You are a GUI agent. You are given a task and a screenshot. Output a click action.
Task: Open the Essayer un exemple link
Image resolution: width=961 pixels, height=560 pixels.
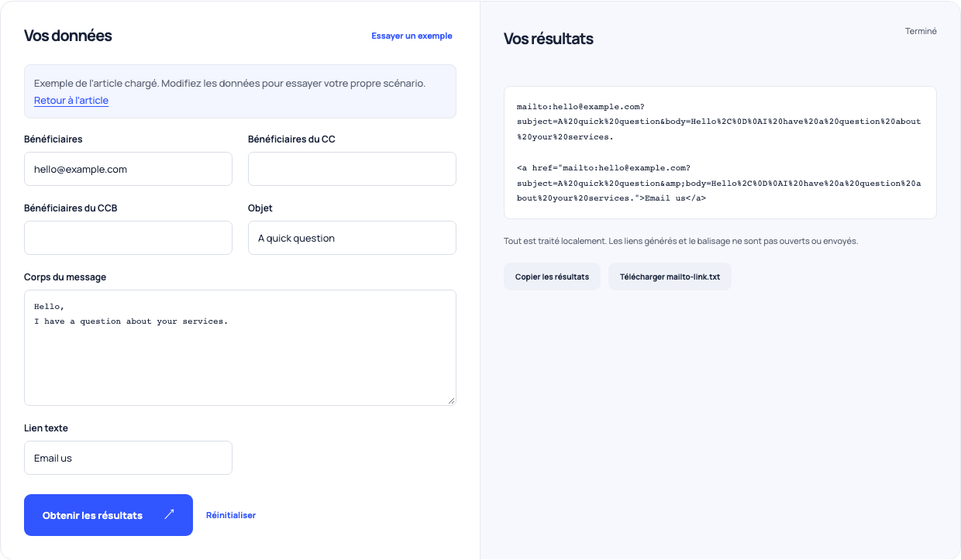tap(412, 36)
